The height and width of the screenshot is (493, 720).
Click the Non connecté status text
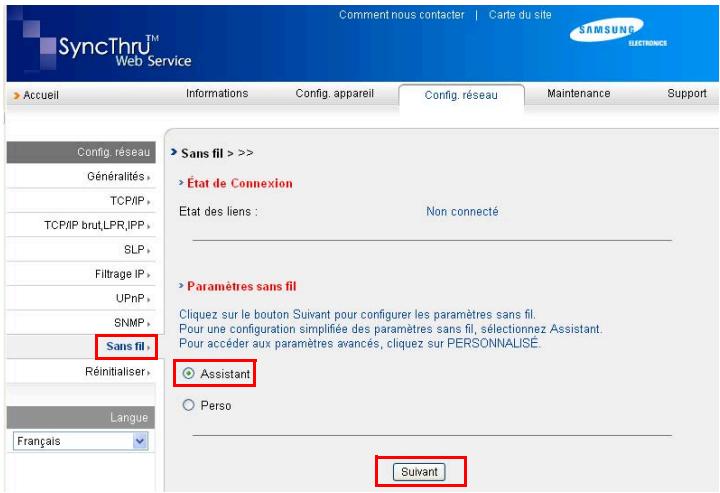(x=462, y=212)
